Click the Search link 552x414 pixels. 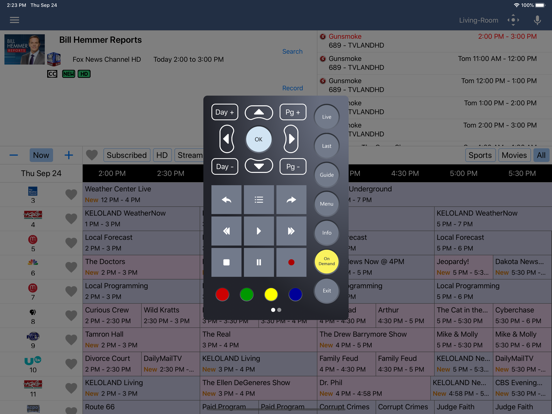[x=292, y=51]
